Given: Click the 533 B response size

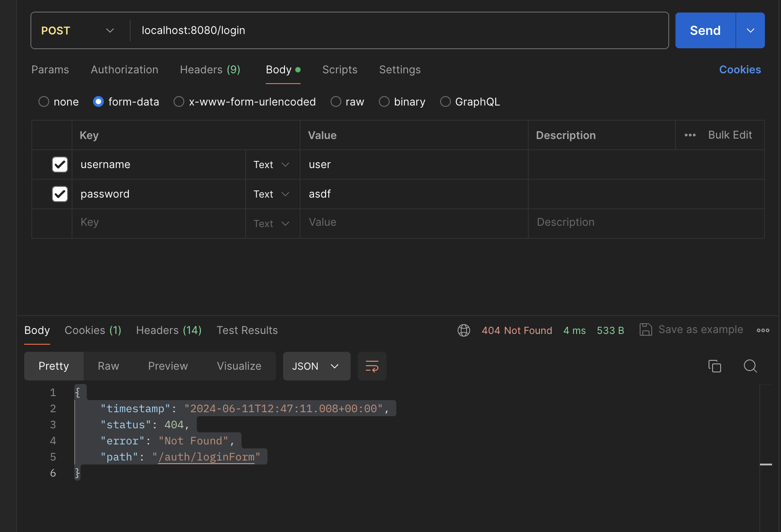Looking at the screenshot, I should click(611, 330).
